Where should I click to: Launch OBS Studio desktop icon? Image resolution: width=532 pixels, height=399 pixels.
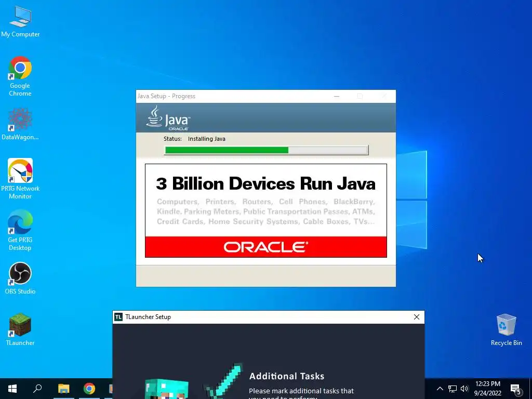pos(20,278)
